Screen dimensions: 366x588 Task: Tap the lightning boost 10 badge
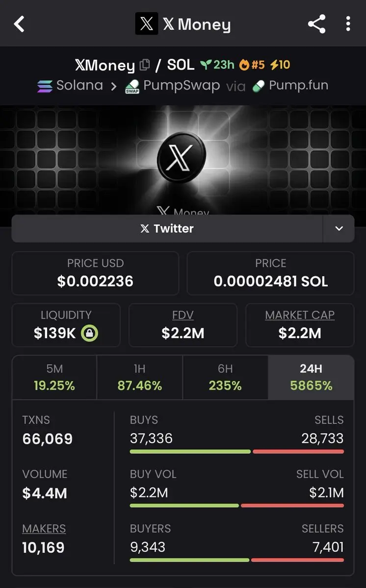pyautogui.click(x=280, y=65)
